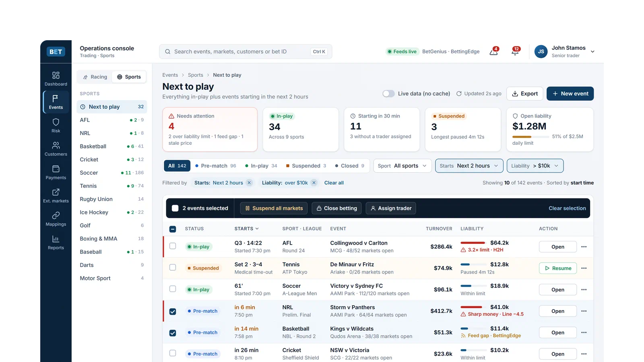Screen dimensions: 644x362
Task: Open more actions for Kings v Wildcats
Action: (x=584, y=333)
